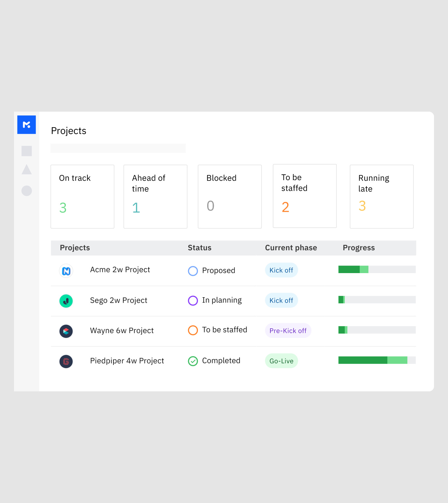Click the Proposed status circle icon
Screen dimensions: 448x503
[x=193, y=271]
